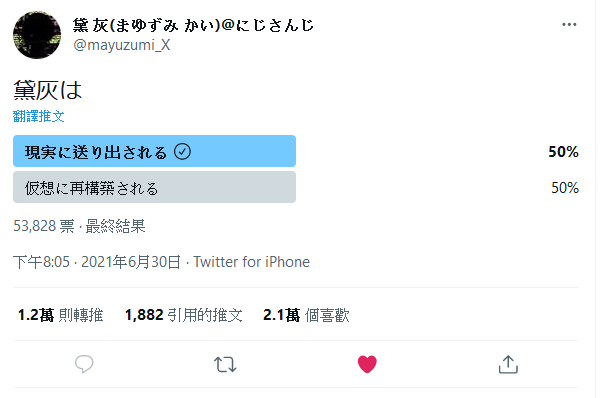Click the 下午8:05 · 2021年6月30日 timestamp
The width and height of the screenshot is (602, 398).
click(97, 262)
